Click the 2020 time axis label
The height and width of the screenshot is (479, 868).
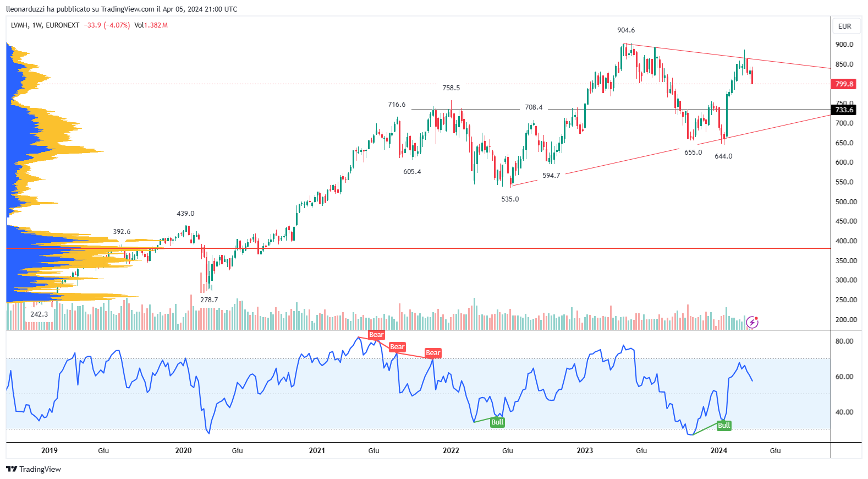tap(183, 451)
